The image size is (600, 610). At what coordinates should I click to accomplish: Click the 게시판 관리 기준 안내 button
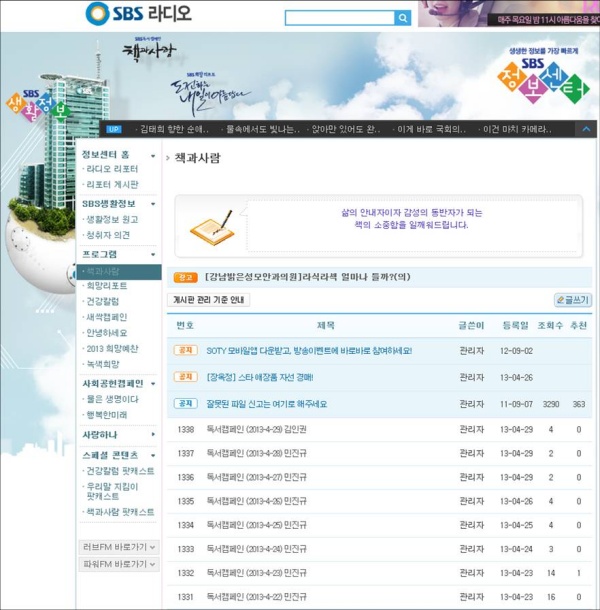(x=209, y=300)
